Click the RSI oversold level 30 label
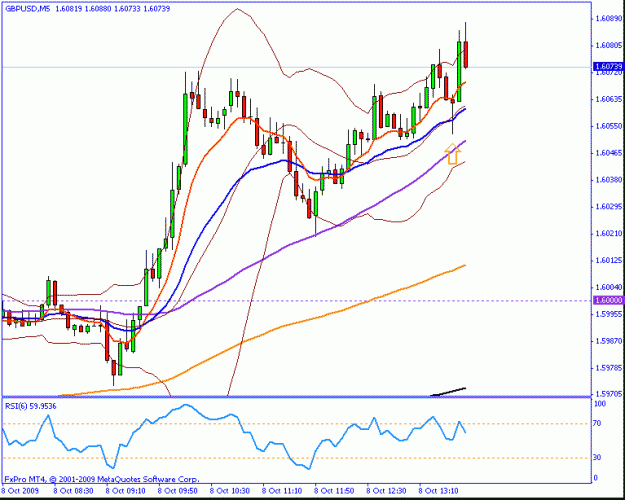The width and height of the screenshot is (625, 500). point(597,457)
